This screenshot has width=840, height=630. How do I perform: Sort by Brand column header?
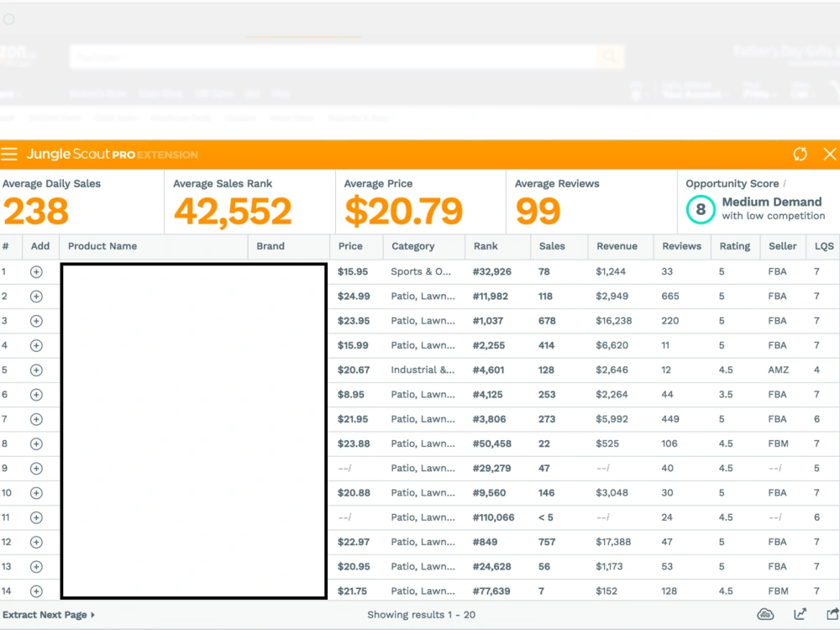(270, 246)
